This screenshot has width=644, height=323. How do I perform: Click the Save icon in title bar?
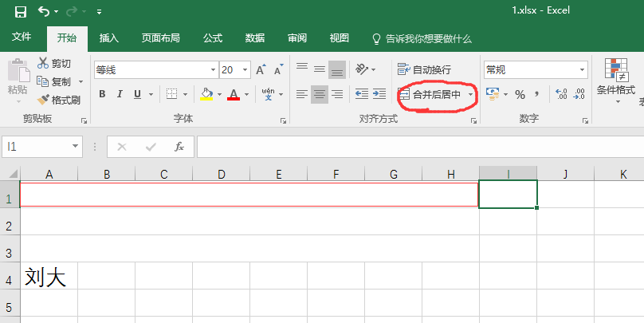point(20,11)
